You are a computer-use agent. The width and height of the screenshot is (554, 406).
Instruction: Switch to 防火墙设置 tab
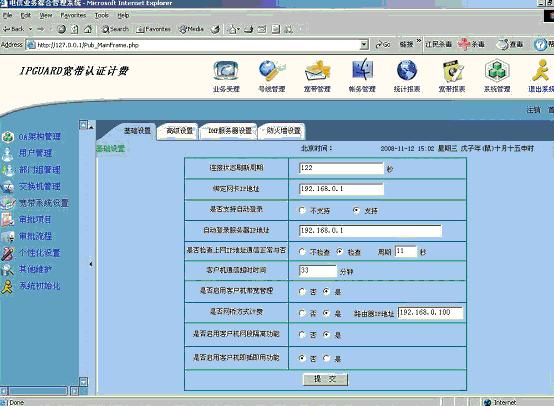283,131
